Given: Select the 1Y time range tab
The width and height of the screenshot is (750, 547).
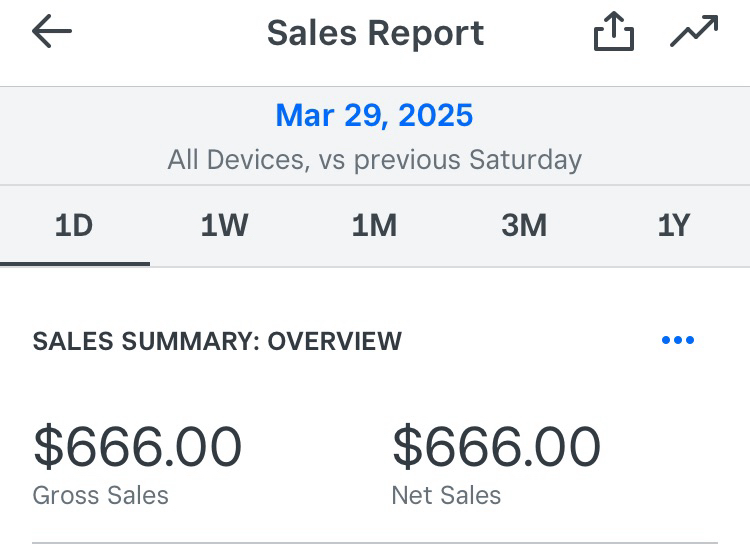Looking at the screenshot, I should pyautogui.click(x=674, y=226).
